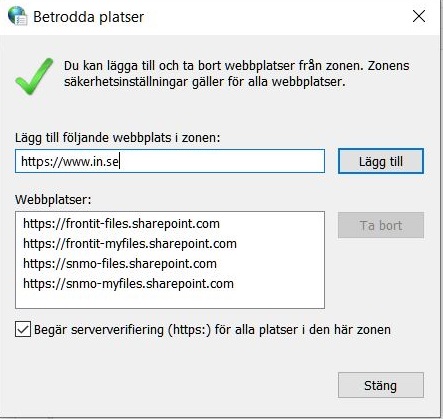
Task: Close the Betrodda platser dialog with X
Action: [419, 16]
